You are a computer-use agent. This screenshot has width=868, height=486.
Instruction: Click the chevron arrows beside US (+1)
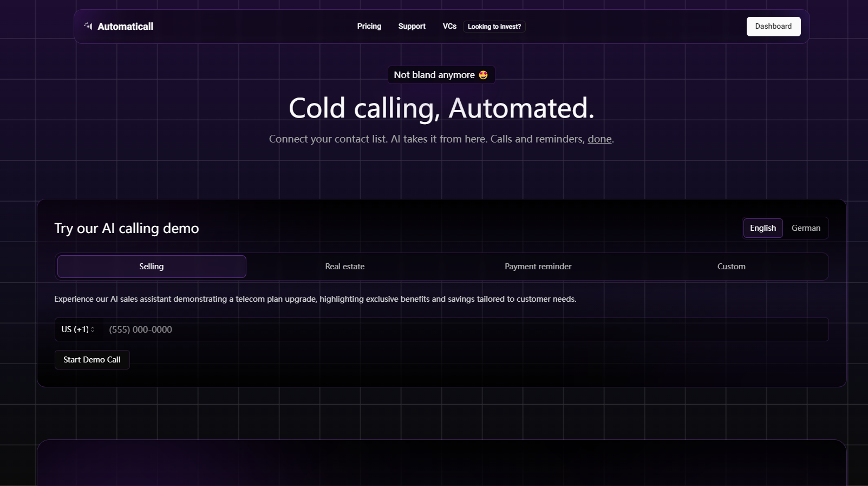[x=93, y=329]
